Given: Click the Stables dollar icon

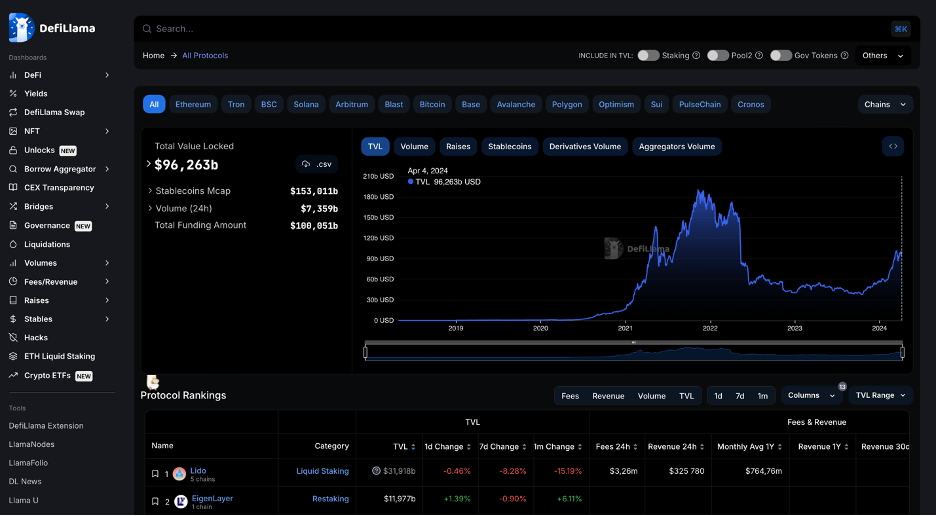Looking at the screenshot, I should 13,319.
